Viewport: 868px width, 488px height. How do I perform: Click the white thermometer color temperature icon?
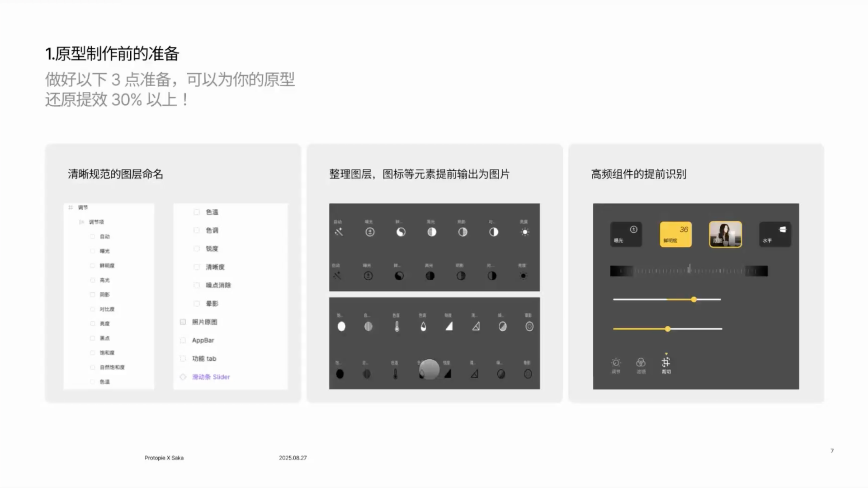coord(396,326)
